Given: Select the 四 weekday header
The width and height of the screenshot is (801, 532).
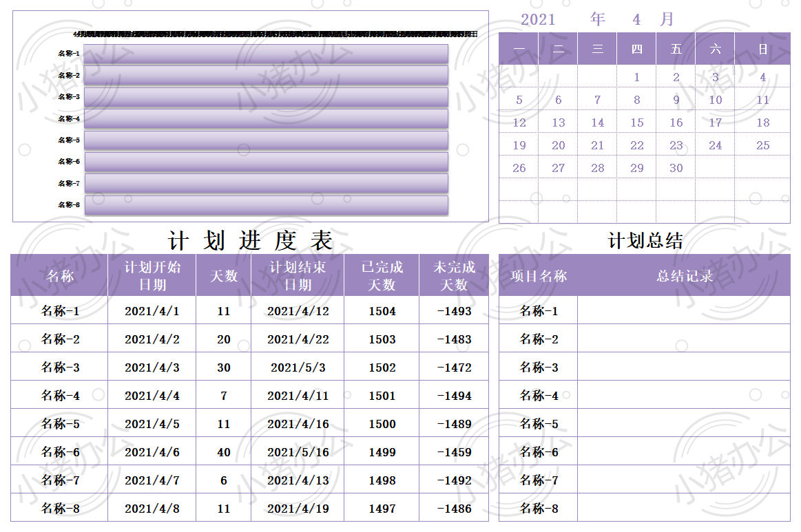Looking at the screenshot, I should coord(636,49).
